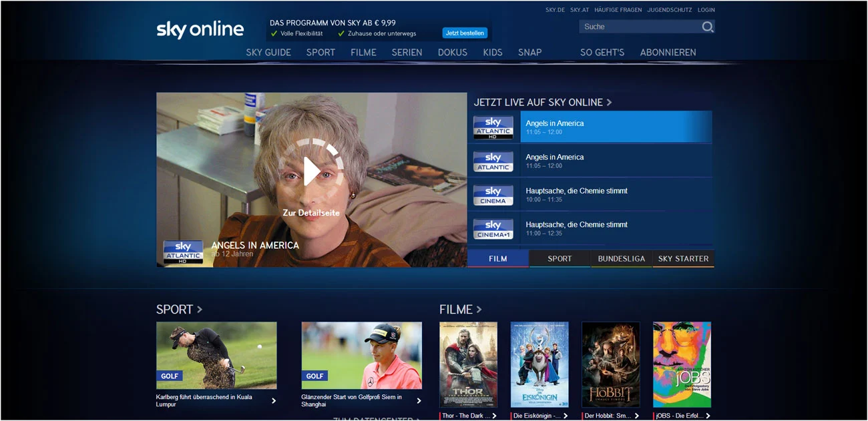The height and width of the screenshot is (421, 868).
Task: Select Hauptsache, die Chemie stimmt 10:00 entry
Action: (x=616, y=195)
